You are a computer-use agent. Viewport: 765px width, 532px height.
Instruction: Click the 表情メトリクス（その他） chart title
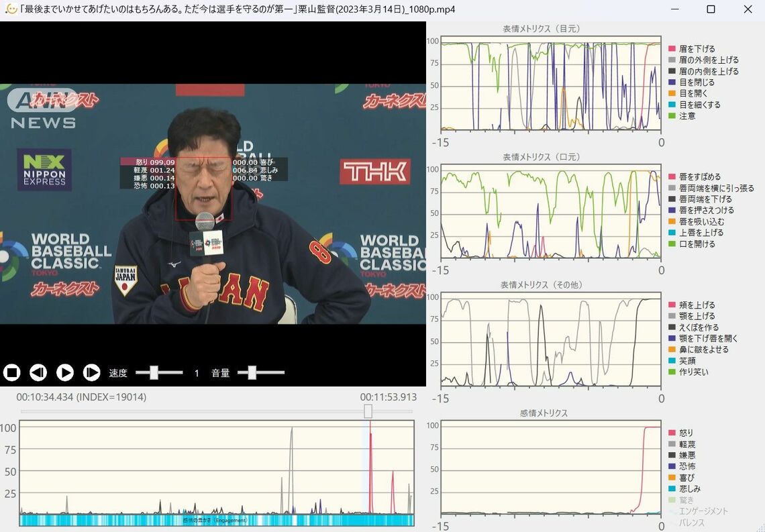click(541, 284)
